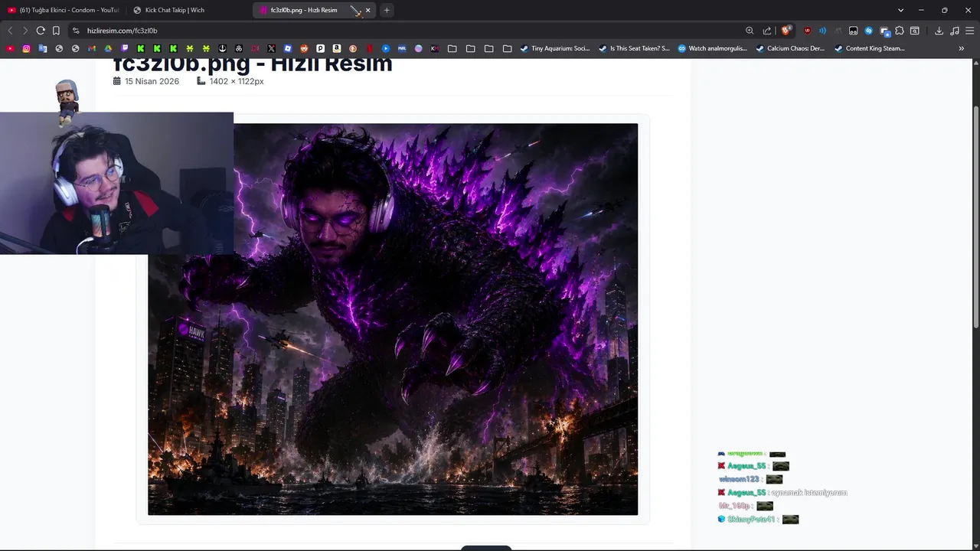The height and width of the screenshot is (551, 980).
Task: Click the 'oynamak istemiyorum' chat message
Action: 809,493
